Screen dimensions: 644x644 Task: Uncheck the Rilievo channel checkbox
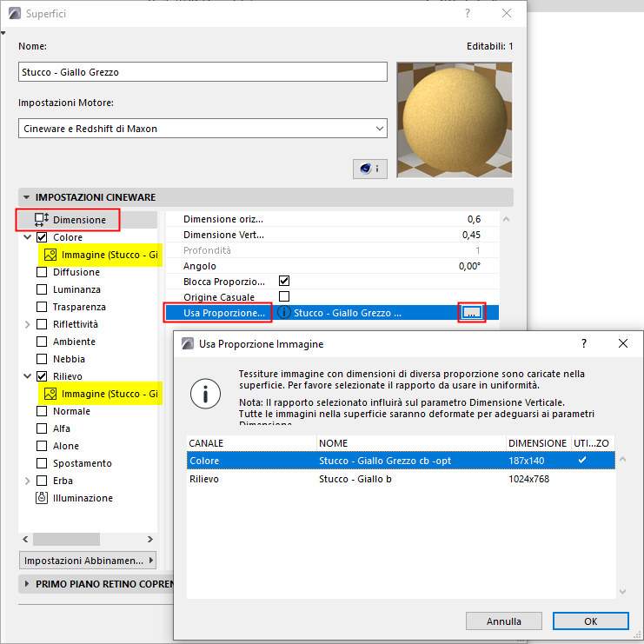[x=42, y=375]
